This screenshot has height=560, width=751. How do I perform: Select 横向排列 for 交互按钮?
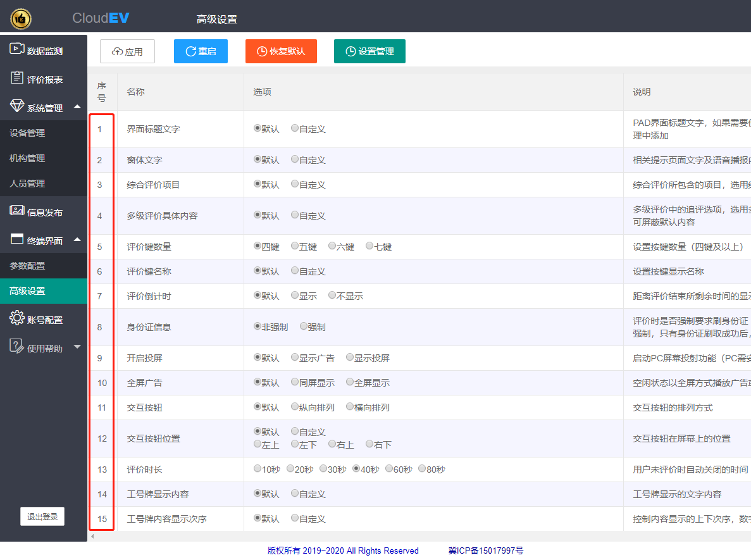pyautogui.click(x=350, y=407)
